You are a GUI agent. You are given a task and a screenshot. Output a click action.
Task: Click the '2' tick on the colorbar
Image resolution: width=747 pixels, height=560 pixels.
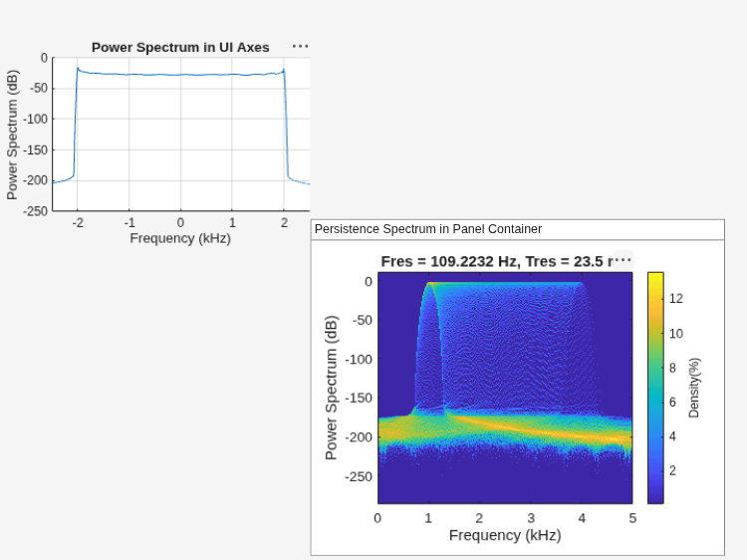tap(672, 471)
